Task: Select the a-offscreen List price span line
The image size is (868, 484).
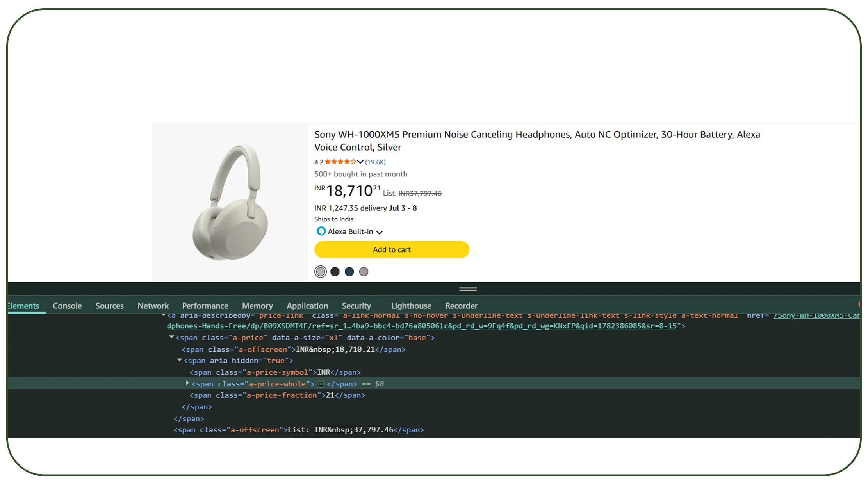Action: click(299, 430)
